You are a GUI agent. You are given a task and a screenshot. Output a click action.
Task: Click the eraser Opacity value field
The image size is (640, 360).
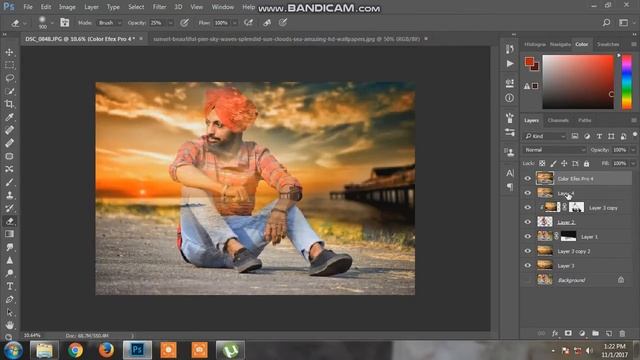(x=158, y=23)
